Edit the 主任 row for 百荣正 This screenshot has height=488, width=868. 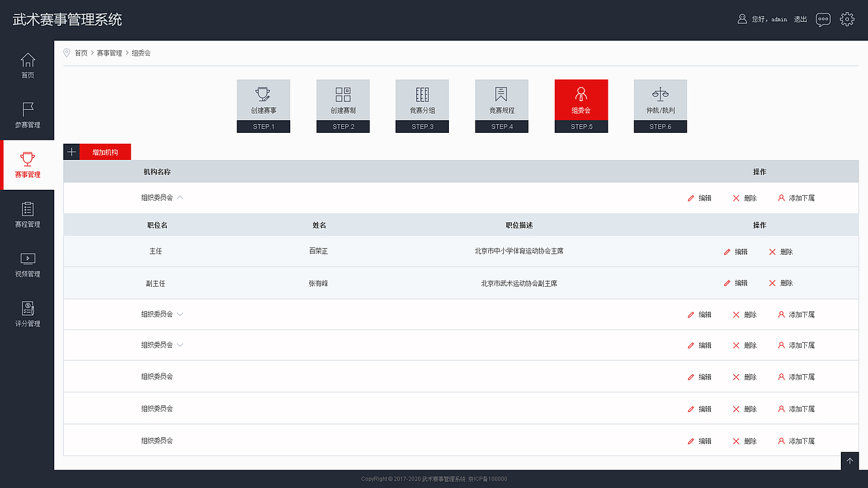click(x=735, y=251)
